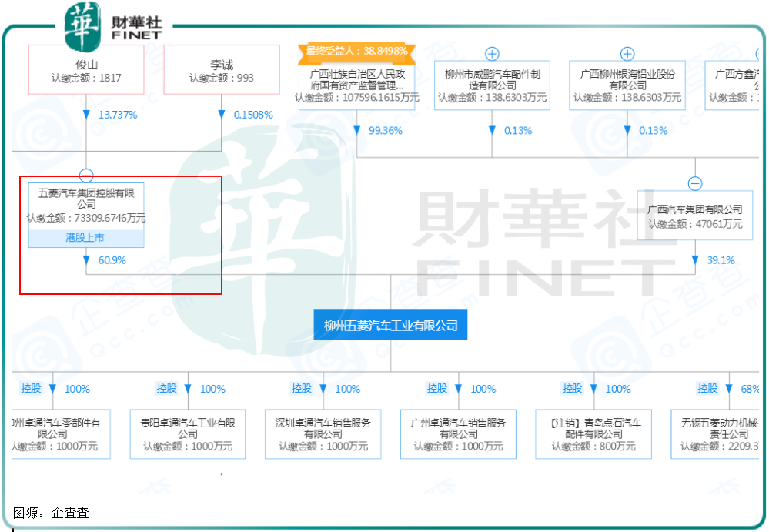Click 控股 tag above 广州卓通

(x=437, y=388)
